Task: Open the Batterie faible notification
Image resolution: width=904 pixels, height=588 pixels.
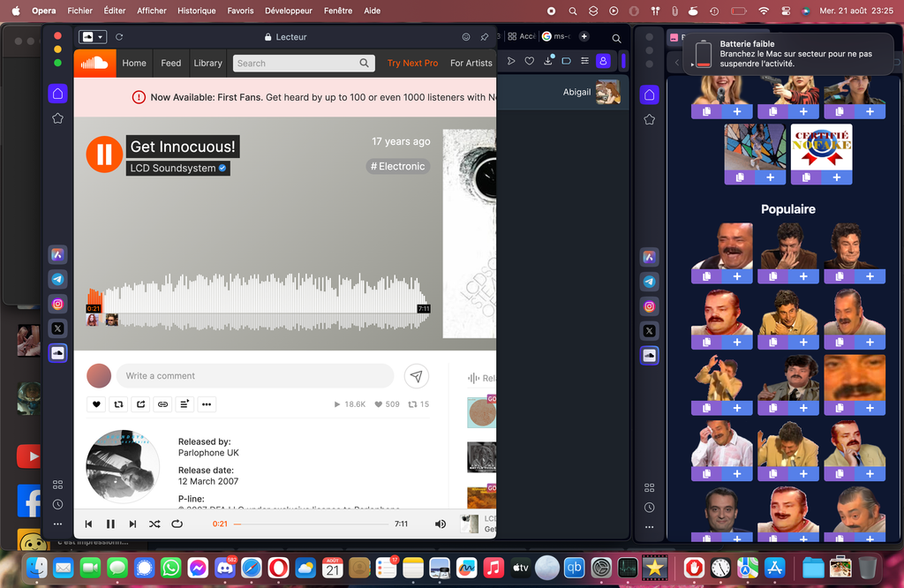Action: (788, 54)
